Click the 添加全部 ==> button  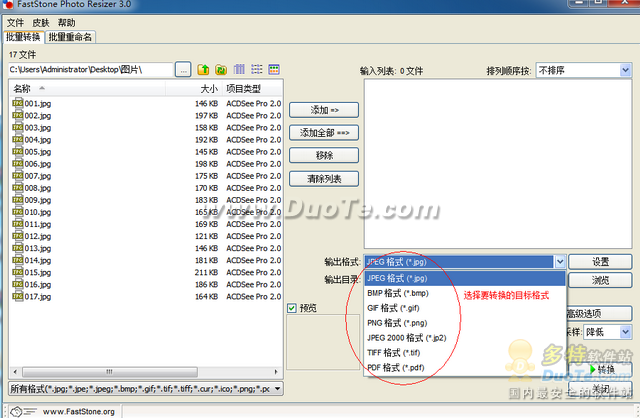pyautogui.click(x=324, y=133)
